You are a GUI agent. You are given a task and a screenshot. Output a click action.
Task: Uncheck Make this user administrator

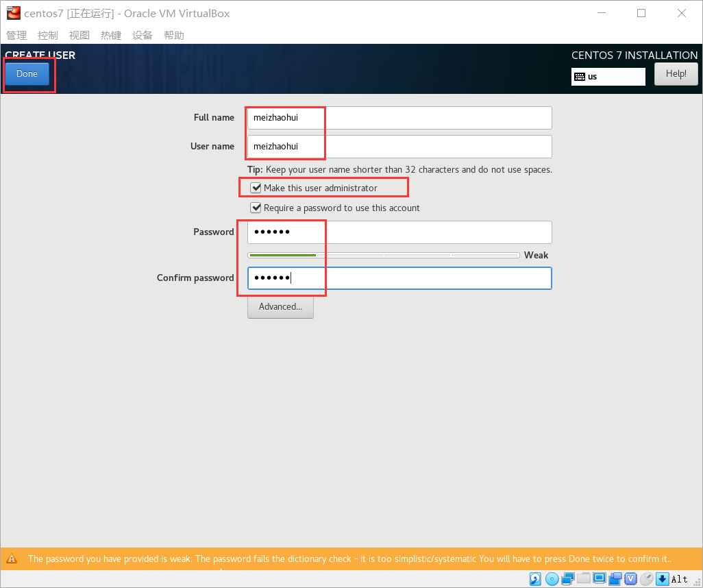256,188
